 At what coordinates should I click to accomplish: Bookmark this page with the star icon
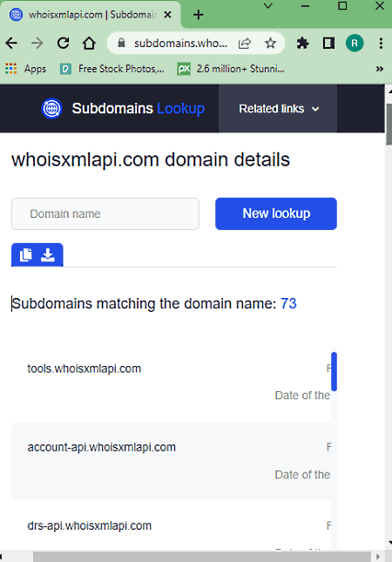point(271,44)
